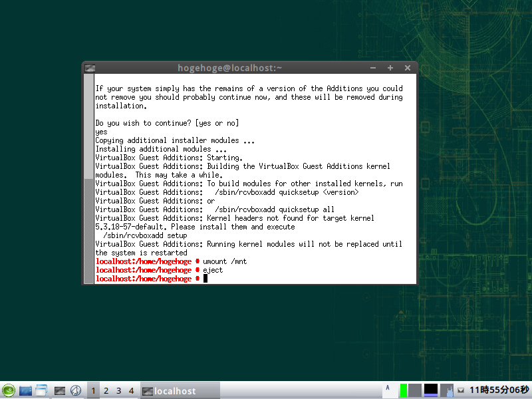The image size is (532, 399).
Task: Click 'Copying additional installer modules' line
Action: (175, 140)
